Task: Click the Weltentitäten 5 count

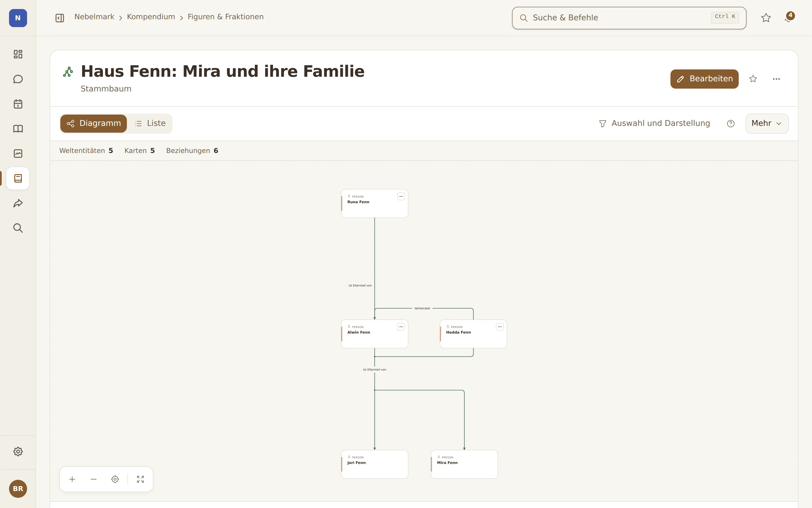Action: [86, 151]
